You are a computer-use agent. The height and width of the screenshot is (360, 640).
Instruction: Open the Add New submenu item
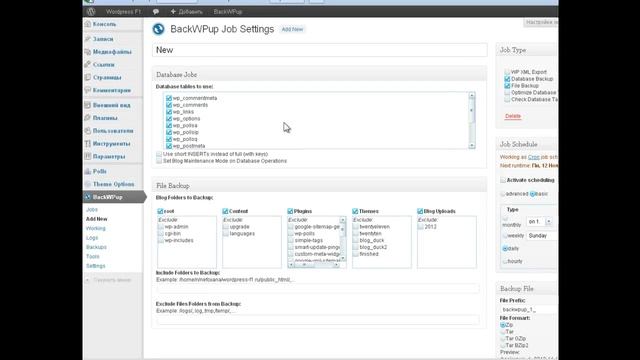click(97, 219)
